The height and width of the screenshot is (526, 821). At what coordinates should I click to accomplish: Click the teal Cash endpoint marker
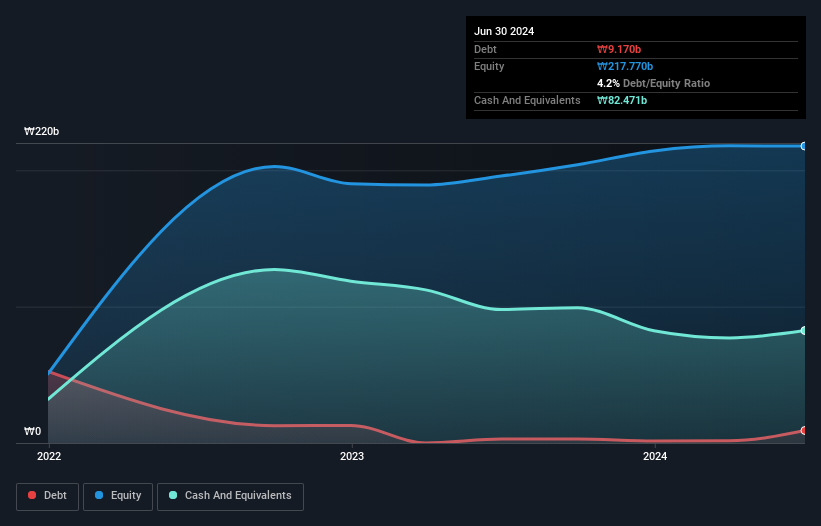coord(804,330)
